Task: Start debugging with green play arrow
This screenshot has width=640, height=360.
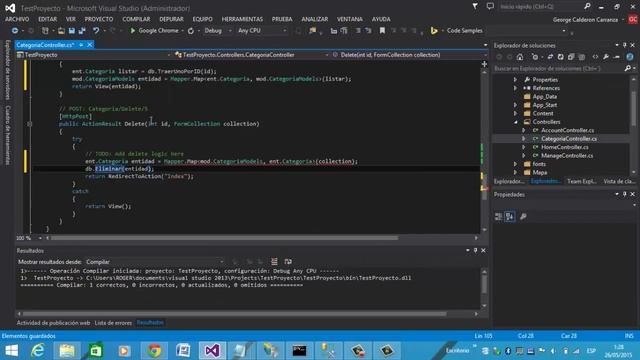Action: pos(133,31)
